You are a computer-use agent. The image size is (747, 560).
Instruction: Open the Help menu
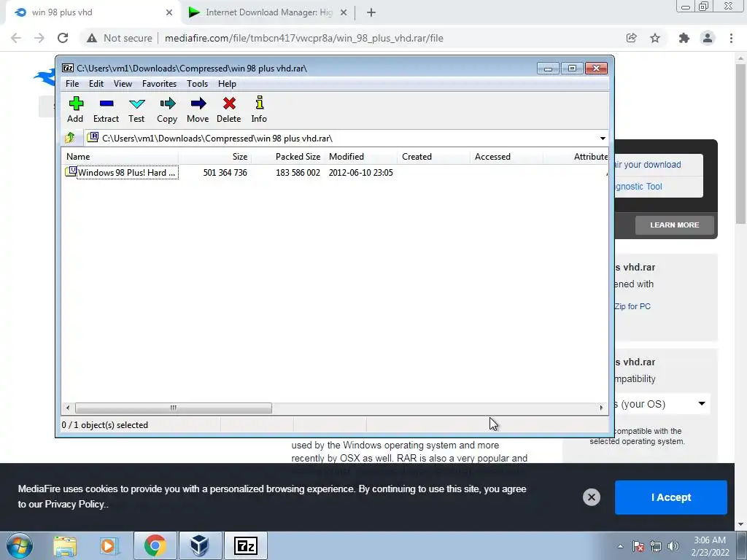coord(228,84)
